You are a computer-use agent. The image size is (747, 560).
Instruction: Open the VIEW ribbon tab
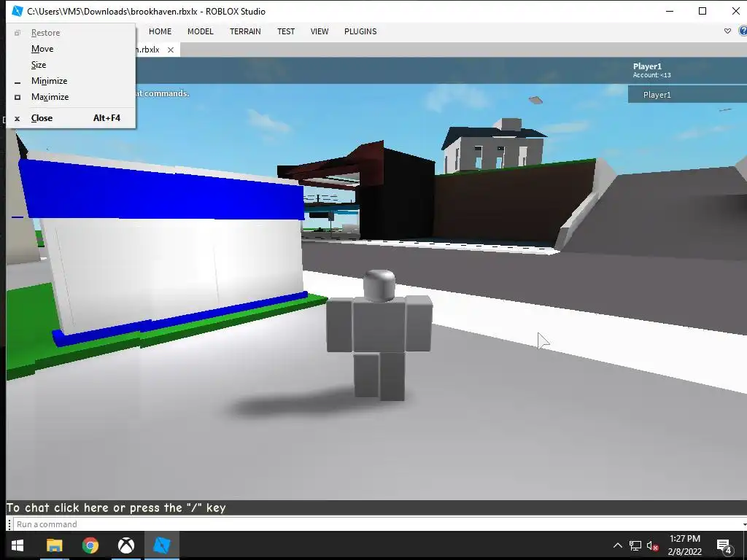click(320, 31)
